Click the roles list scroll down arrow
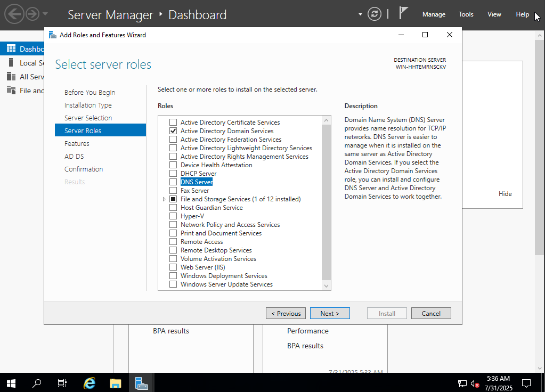 click(327, 286)
